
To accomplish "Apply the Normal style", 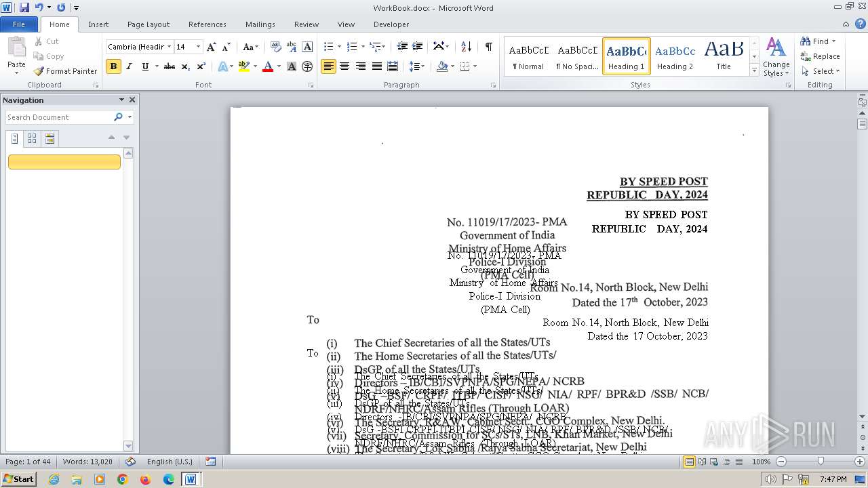I will [528, 56].
